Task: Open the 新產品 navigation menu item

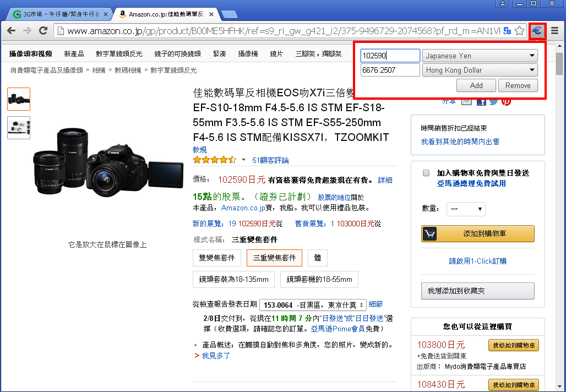Action: click(x=74, y=54)
